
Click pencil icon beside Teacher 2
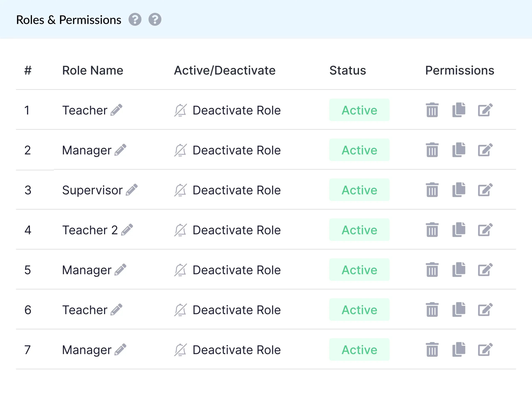127,230
